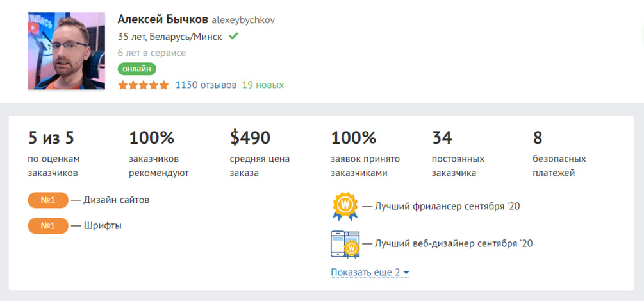Click the №1 badge for Дизайн сайтов
Screen dimensions: 644x301
pos(48,200)
